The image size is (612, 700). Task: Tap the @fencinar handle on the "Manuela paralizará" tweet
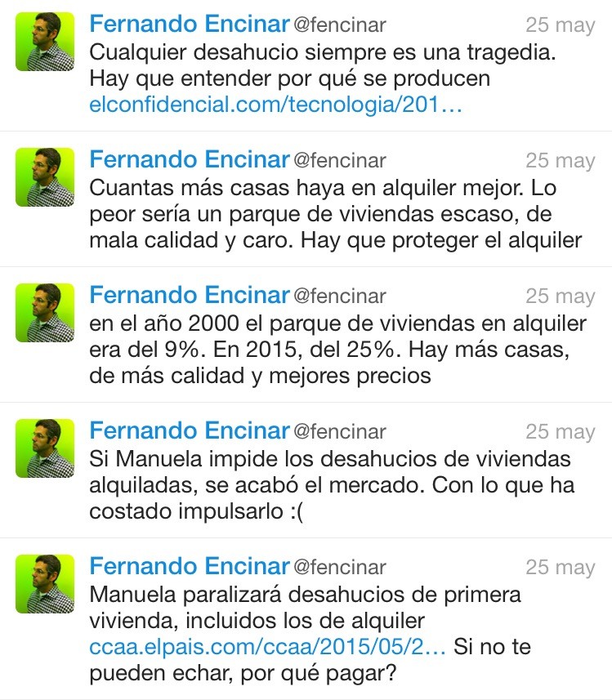pyautogui.click(x=340, y=568)
